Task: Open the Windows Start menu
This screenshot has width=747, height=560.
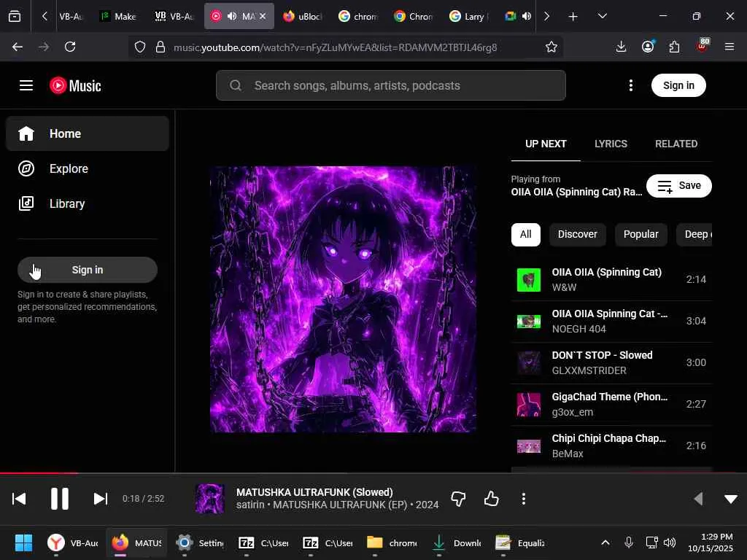Action: click(23, 542)
